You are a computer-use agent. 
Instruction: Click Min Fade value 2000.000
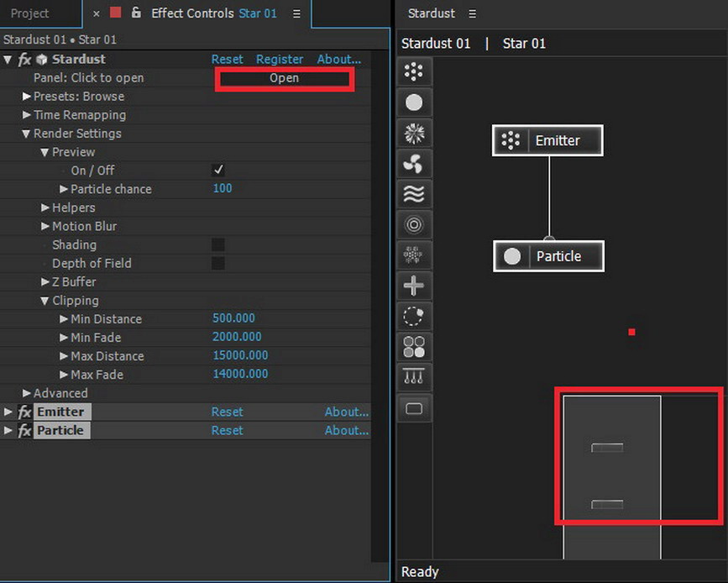point(237,337)
